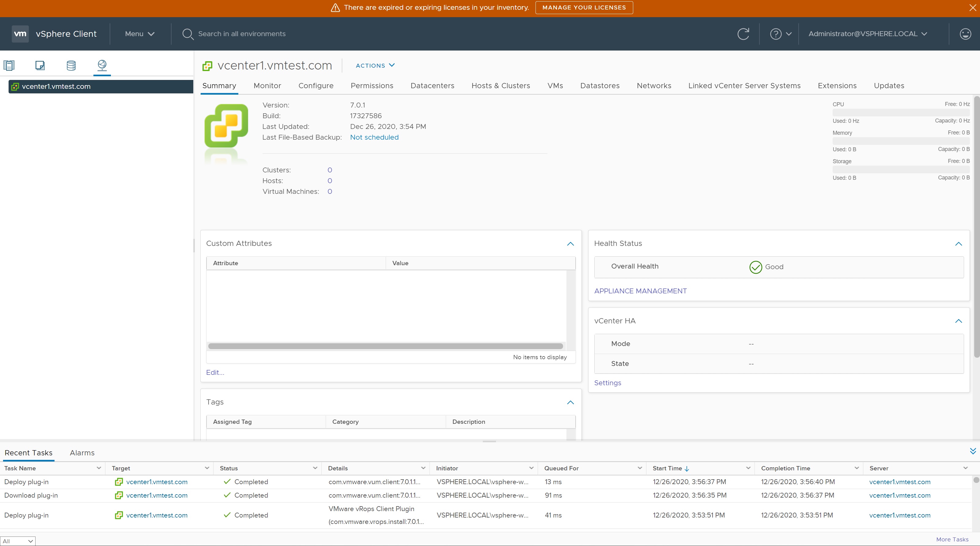Open the Hosts and Clusters inventory view icon

[x=9, y=66]
